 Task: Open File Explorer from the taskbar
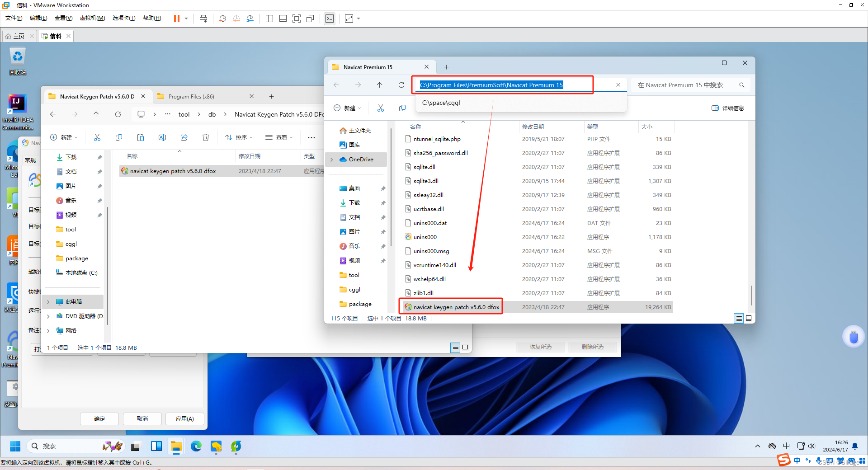tap(176, 446)
